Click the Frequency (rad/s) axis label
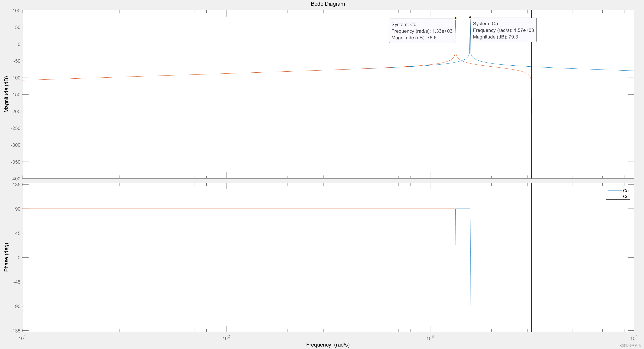The width and height of the screenshot is (644, 349). (328, 344)
